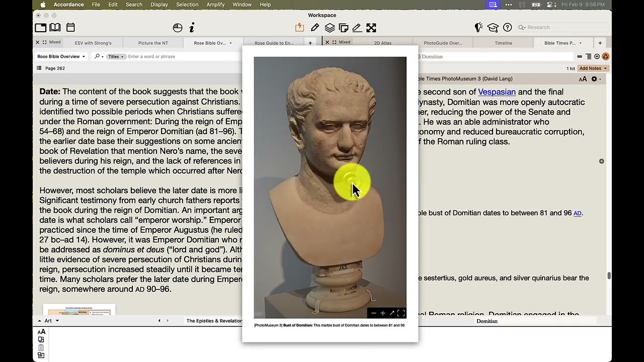The width and height of the screenshot is (644, 362).
Task: Open the Display menu
Action: pyautogui.click(x=159, y=5)
